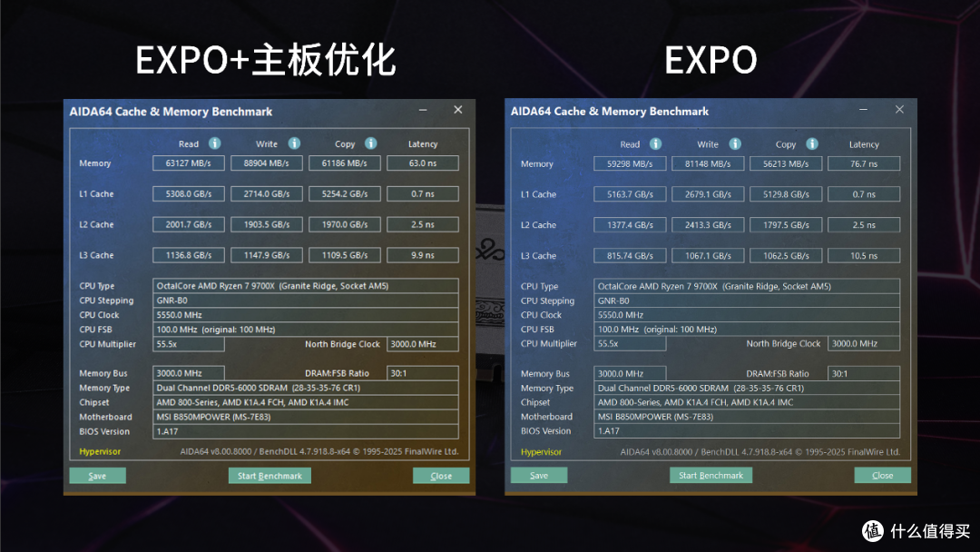Image resolution: width=980 pixels, height=552 pixels.
Task: Minimize the right AIDA64 window
Action: [x=864, y=109]
